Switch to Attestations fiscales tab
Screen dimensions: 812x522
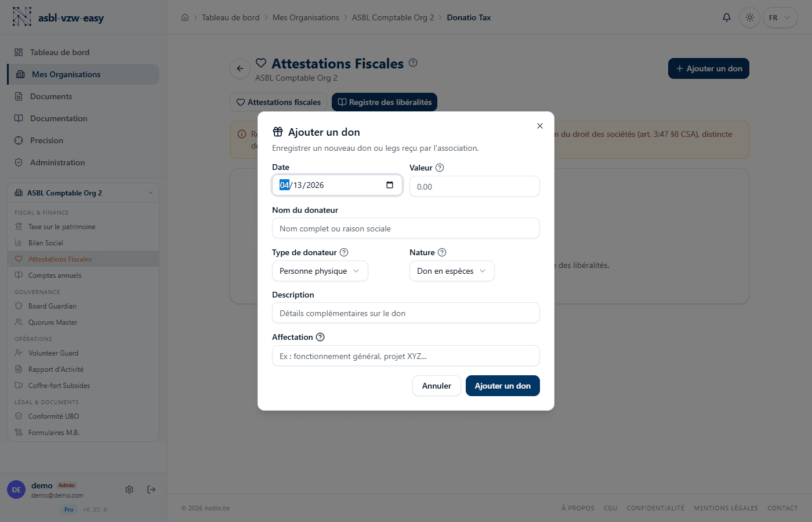[278, 102]
